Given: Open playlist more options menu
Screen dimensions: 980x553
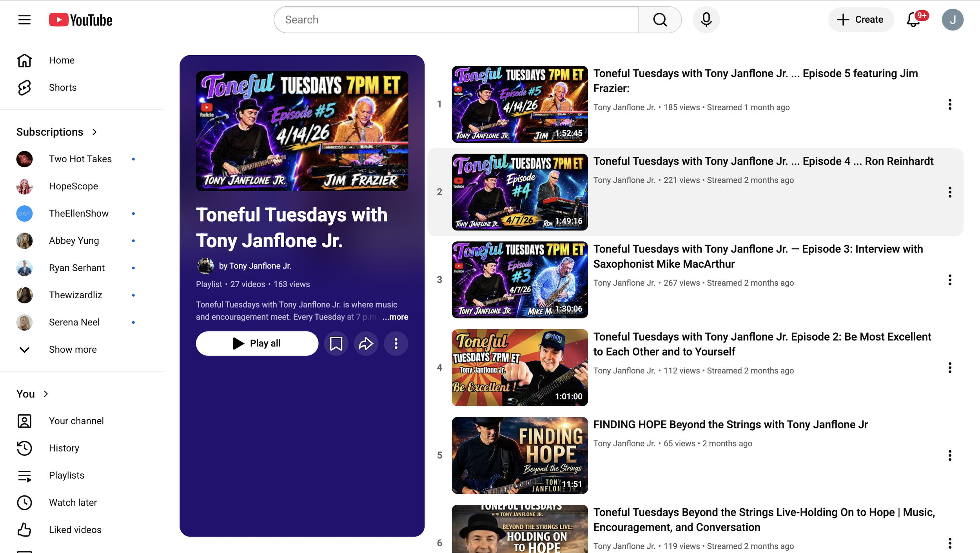Looking at the screenshot, I should (396, 344).
